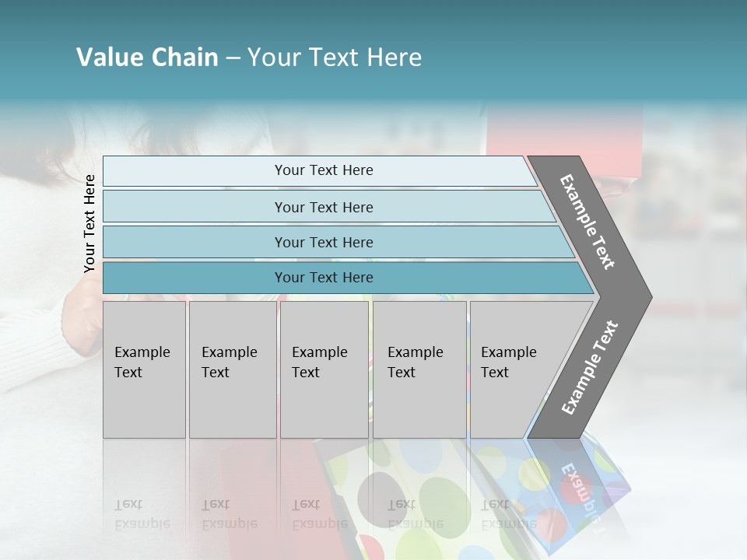The width and height of the screenshot is (747, 560).
Task: Click the polka-dot shopping bag in the background
Action: 405,490
